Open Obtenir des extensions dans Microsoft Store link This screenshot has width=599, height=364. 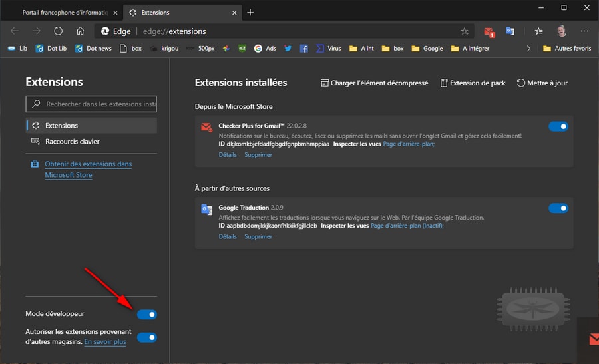point(89,169)
